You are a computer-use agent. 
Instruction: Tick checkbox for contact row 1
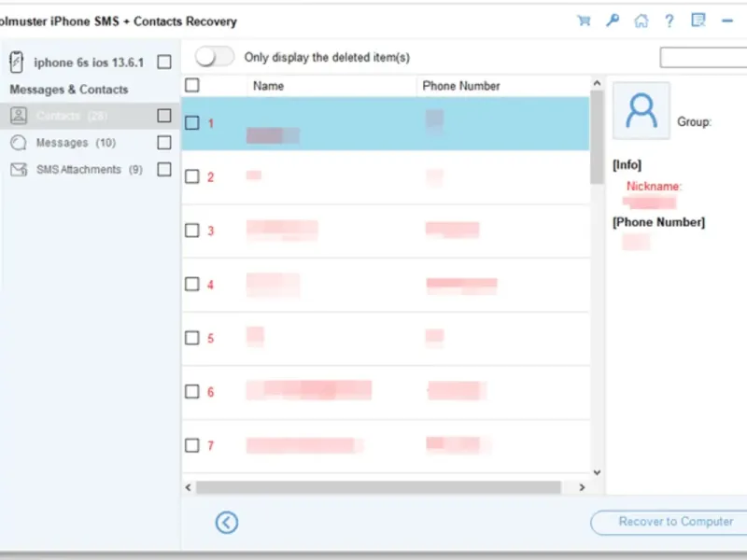[192, 123]
